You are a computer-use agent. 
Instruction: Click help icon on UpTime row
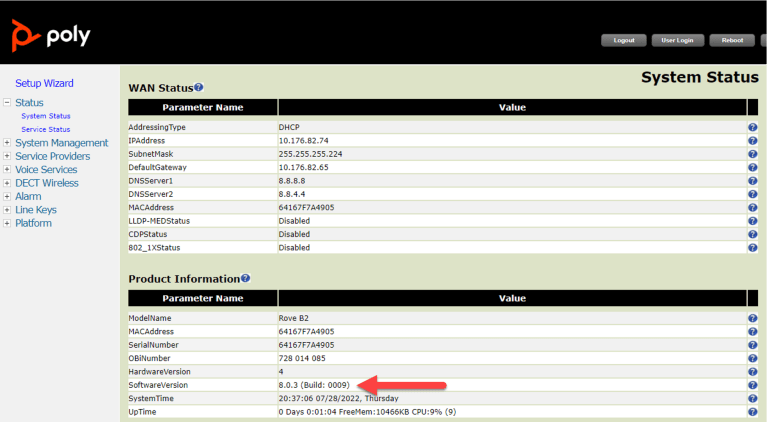point(752,412)
